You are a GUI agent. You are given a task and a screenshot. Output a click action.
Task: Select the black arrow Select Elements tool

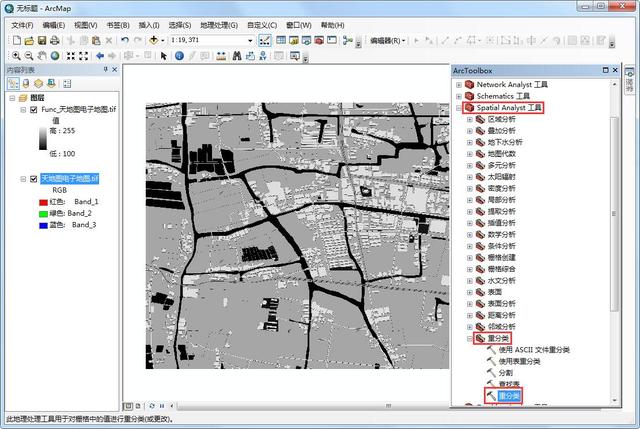[x=164, y=56]
